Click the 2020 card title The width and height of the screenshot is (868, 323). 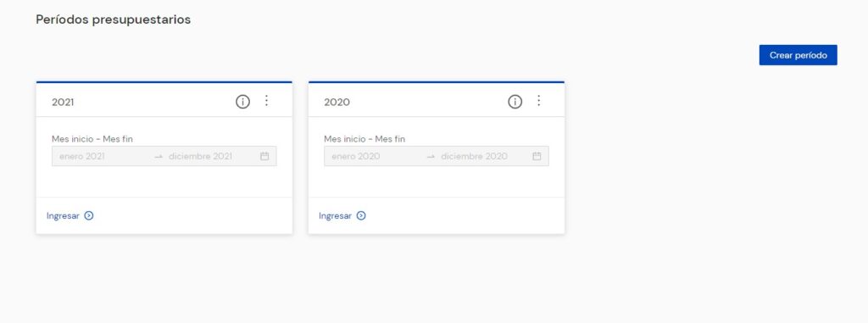point(337,103)
